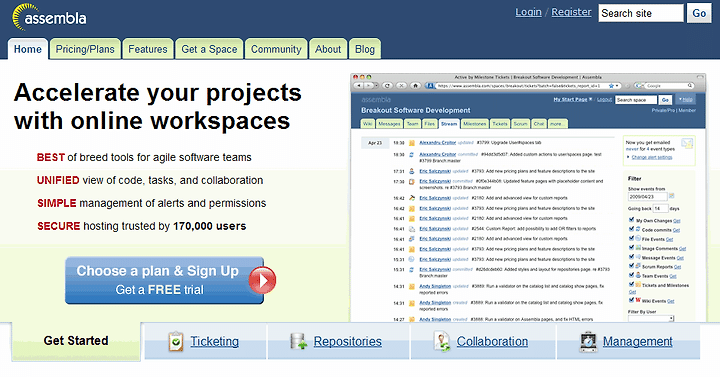This screenshot has width=720, height=377.
Task: Click the ticket icon on the 18:30 Upgrade User#spaces row
Action: 412,143
